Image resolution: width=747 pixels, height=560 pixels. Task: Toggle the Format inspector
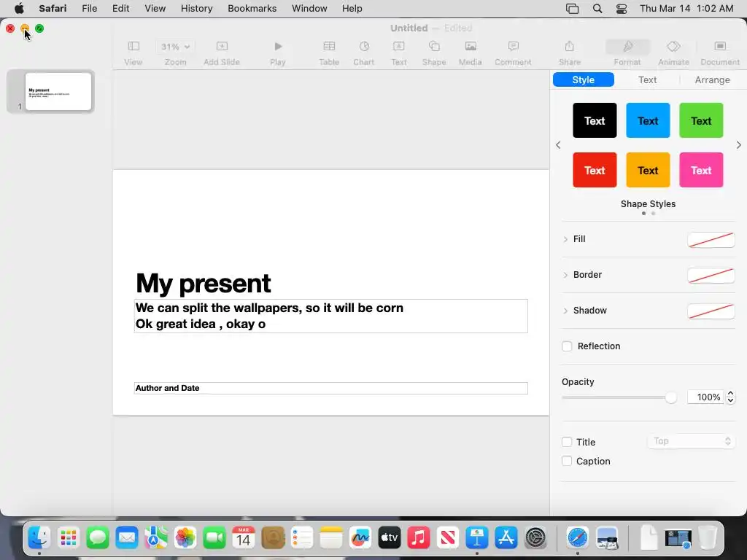pos(627,52)
